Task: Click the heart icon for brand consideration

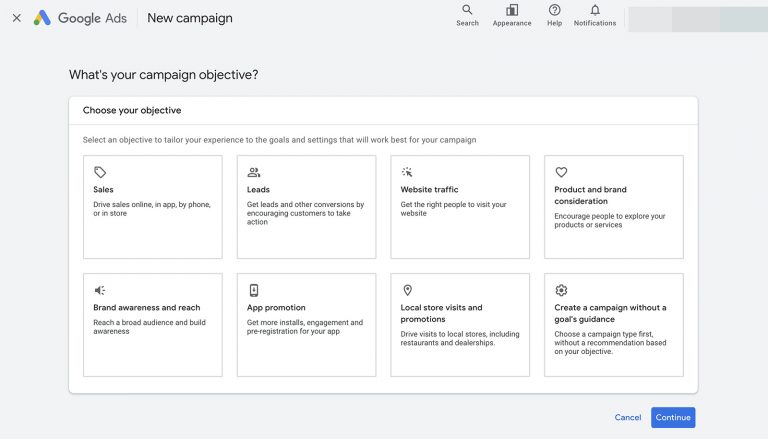Action: pos(561,172)
